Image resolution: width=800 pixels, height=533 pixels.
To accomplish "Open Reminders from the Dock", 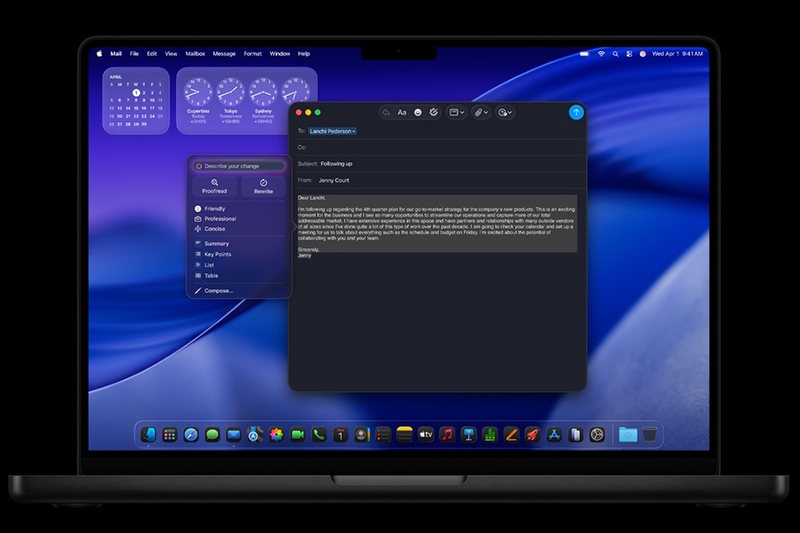I will (x=383, y=435).
